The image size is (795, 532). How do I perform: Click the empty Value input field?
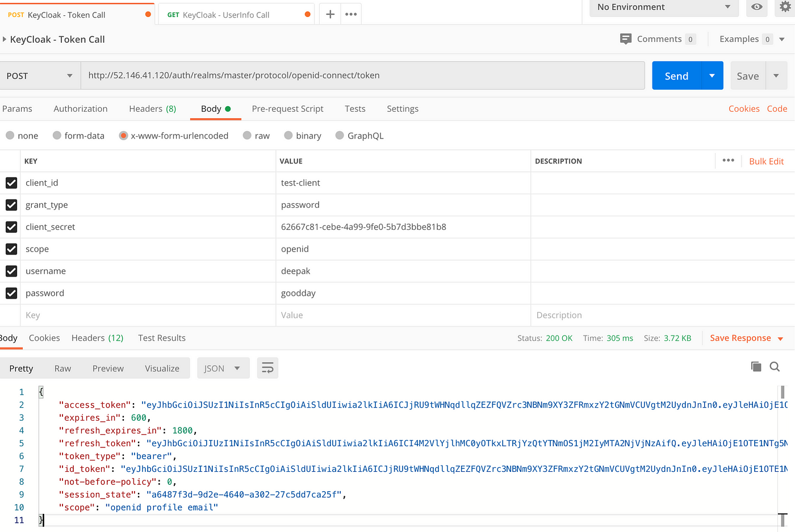[x=403, y=315]
